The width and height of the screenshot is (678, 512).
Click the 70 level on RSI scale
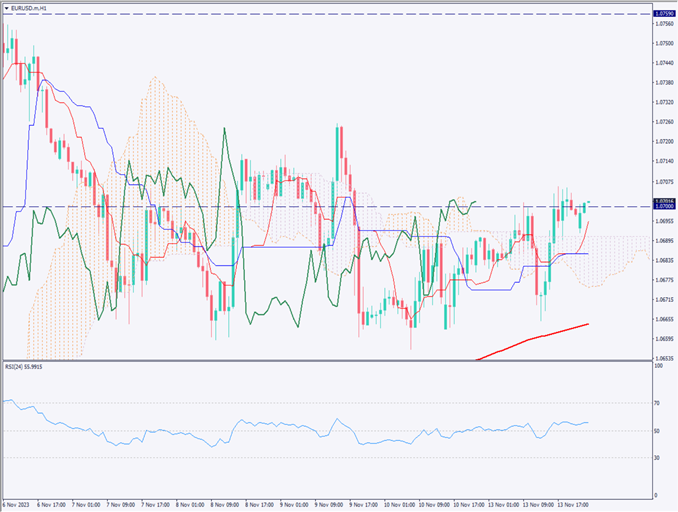(x=658, y=404)
